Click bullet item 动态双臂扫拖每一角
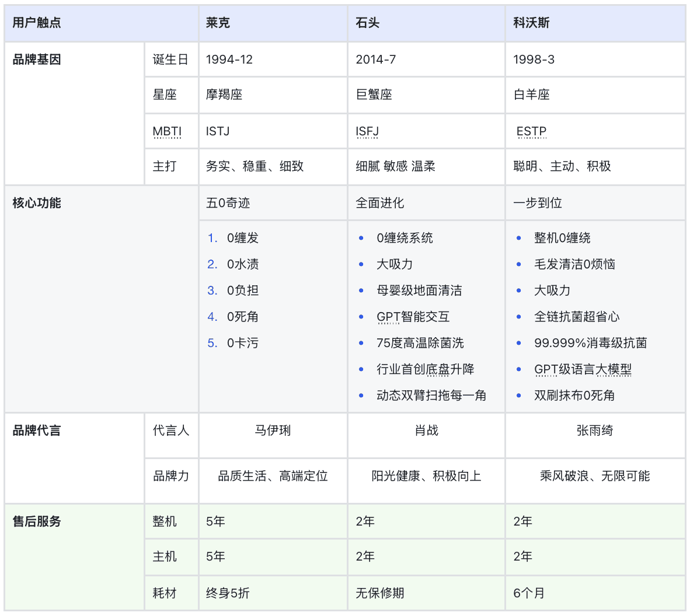The height and width of the screenshot is (616, 690). 431,395
